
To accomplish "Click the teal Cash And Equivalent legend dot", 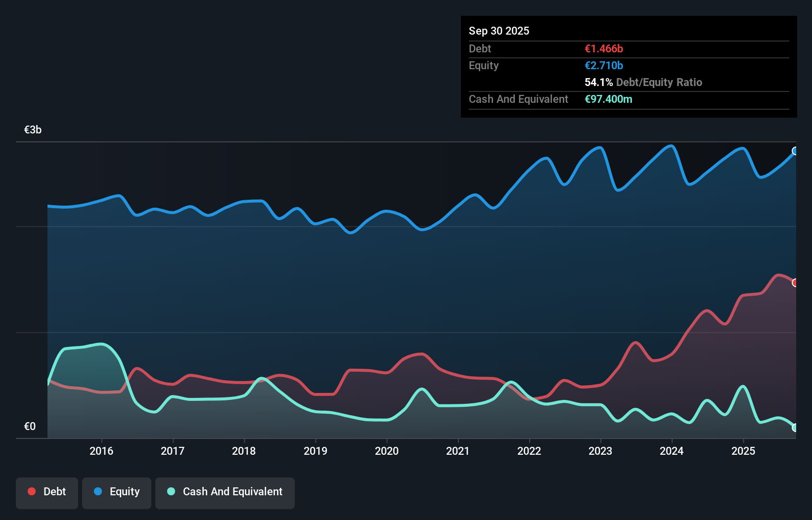I will [x=171, y=491].
